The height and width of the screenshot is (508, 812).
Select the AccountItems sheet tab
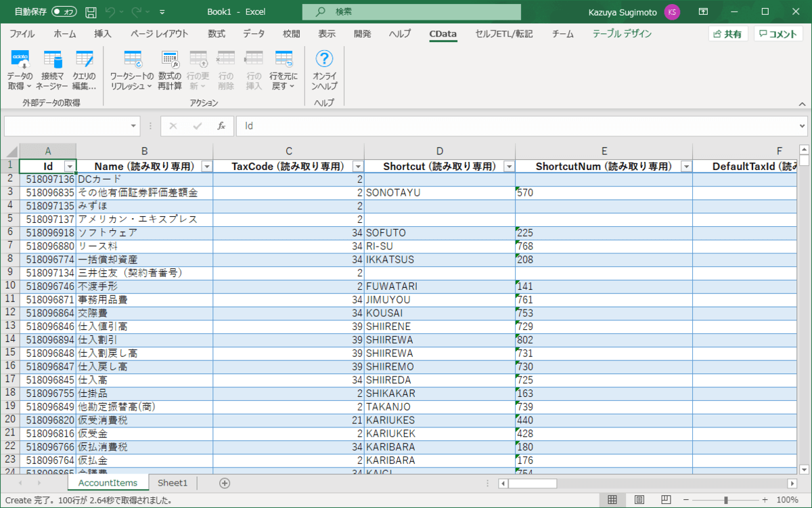[108, 483]
